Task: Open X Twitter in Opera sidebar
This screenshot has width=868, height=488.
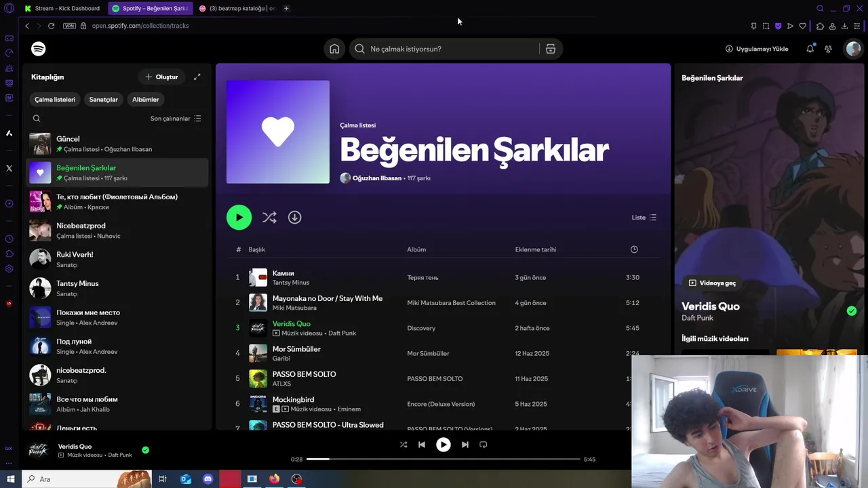Action: point(9,168)
